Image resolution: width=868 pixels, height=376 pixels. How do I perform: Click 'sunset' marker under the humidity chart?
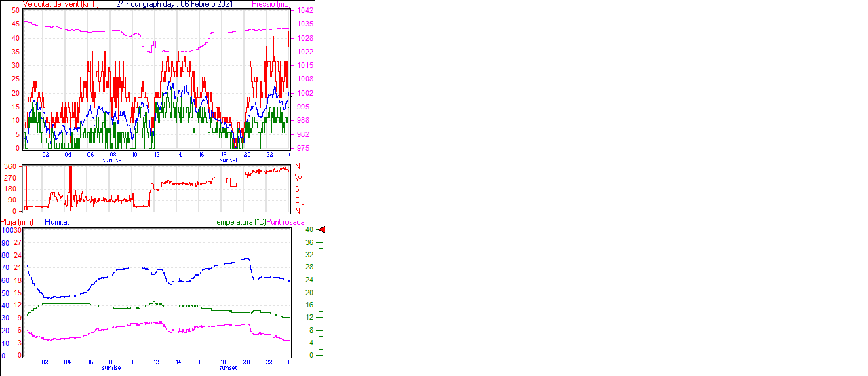229,368
